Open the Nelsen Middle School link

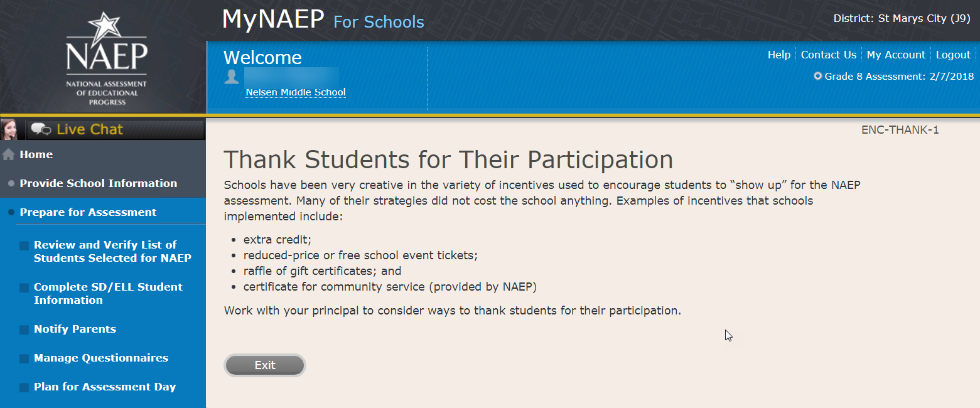pyautogui.click(x=295, y=92)
